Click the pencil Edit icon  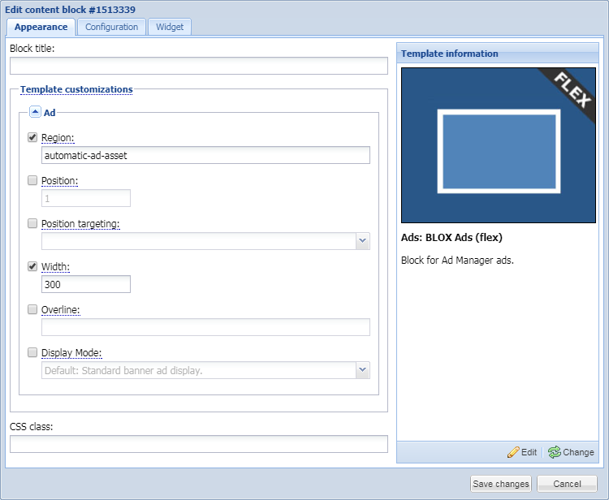(513, 453)
